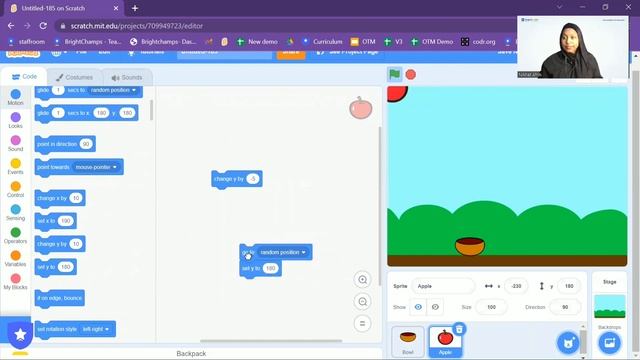Open the random position dropdown in go to block

coord(283,252)
